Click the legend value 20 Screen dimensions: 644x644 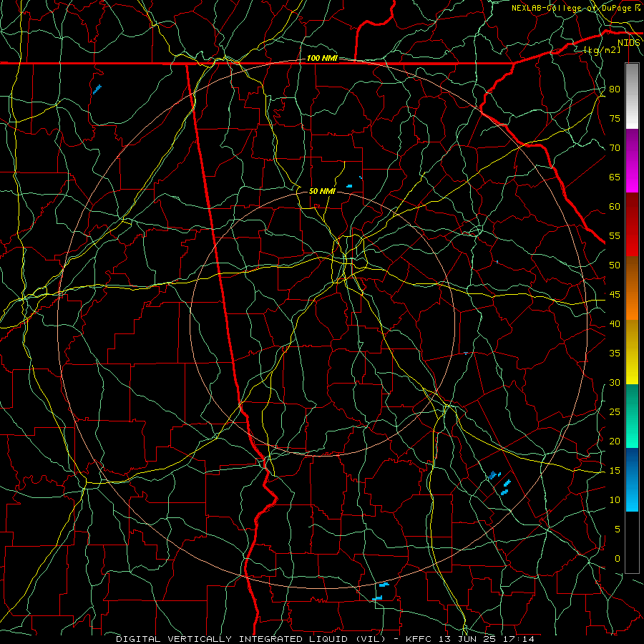pyautogui.click(x=615, y=441)
